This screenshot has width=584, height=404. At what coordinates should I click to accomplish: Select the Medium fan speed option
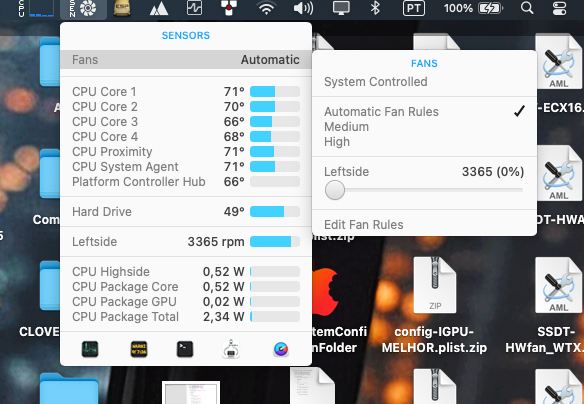(346, 127)
